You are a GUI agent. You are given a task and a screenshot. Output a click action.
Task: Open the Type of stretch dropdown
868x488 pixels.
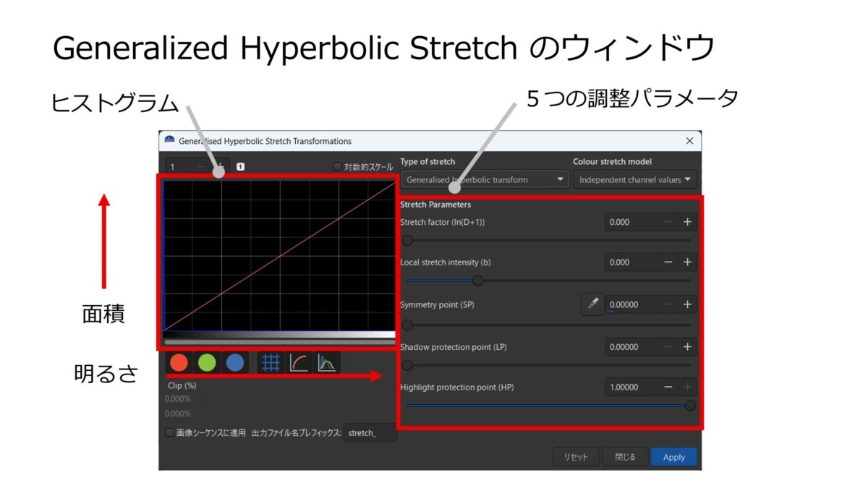(485, 179)
